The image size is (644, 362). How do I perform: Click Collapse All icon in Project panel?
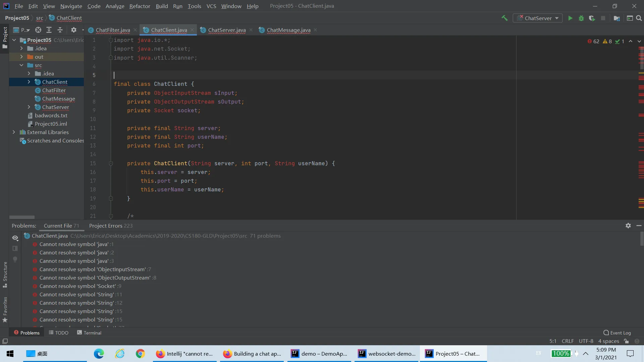pos(60,30)
